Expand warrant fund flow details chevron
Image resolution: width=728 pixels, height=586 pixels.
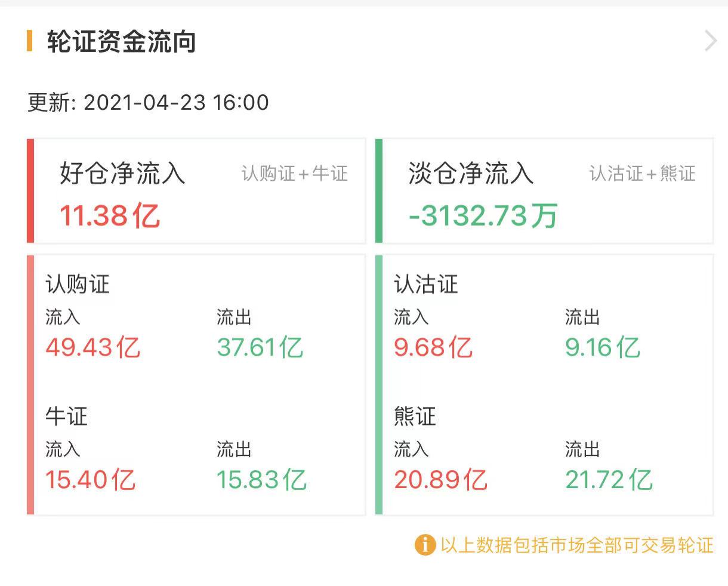[x=710, y=41]
